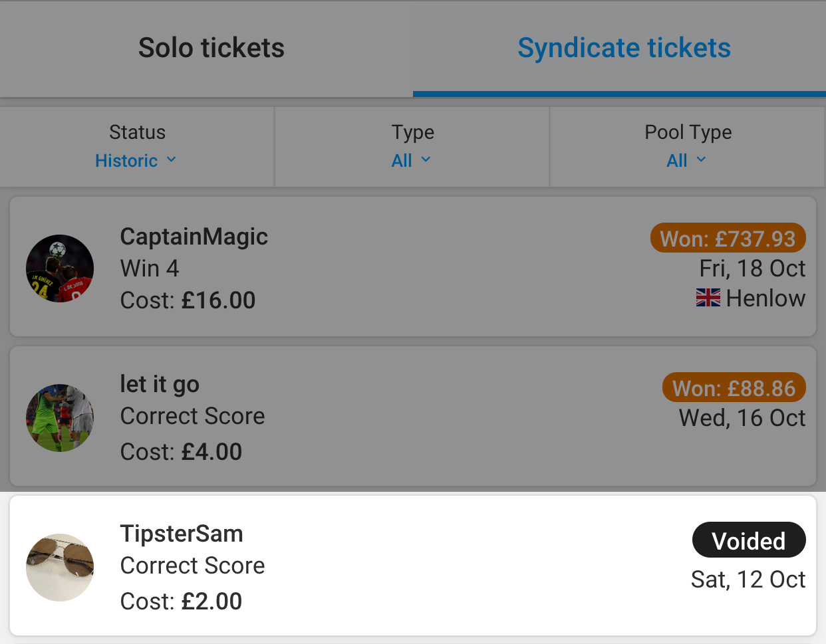826x644 pixels.
Task: Select the Syndicate tickets tab
Action: (624, 48)
